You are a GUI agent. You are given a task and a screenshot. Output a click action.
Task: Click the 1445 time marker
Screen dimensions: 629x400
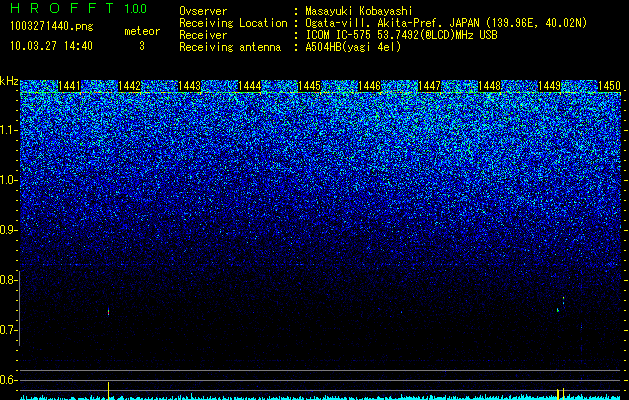[x=309, y=86]
